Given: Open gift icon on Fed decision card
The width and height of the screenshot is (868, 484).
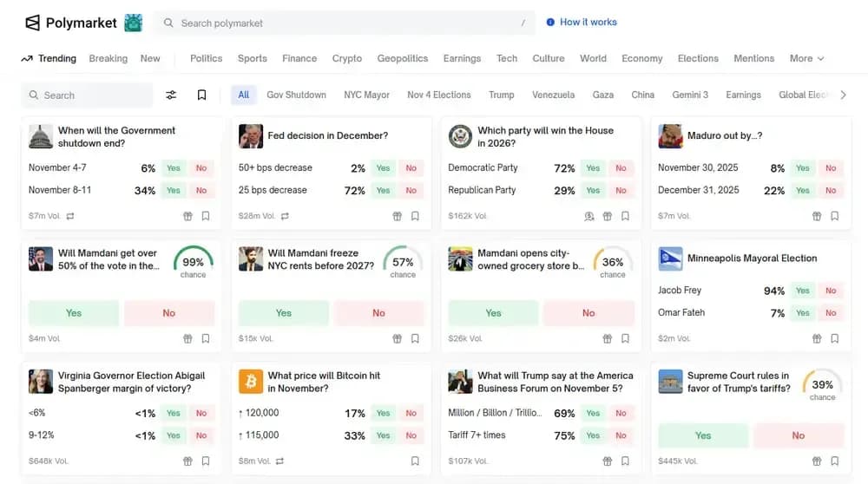Looking at the screenshot, I should (398, 216).
